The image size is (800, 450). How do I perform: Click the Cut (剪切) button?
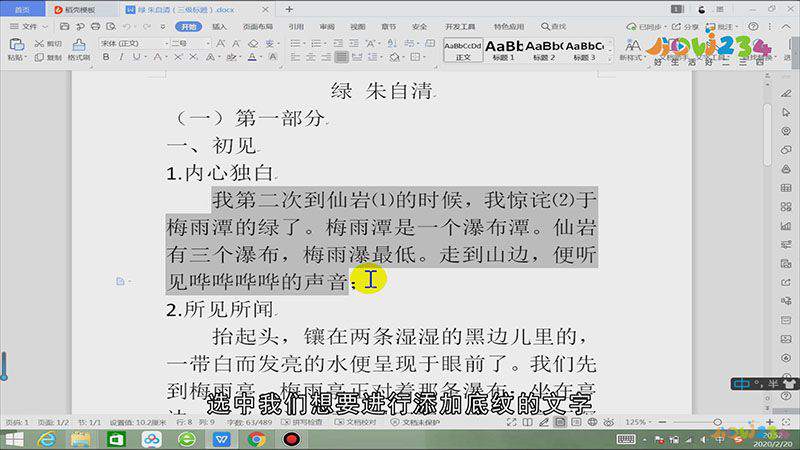click(48, 44)
